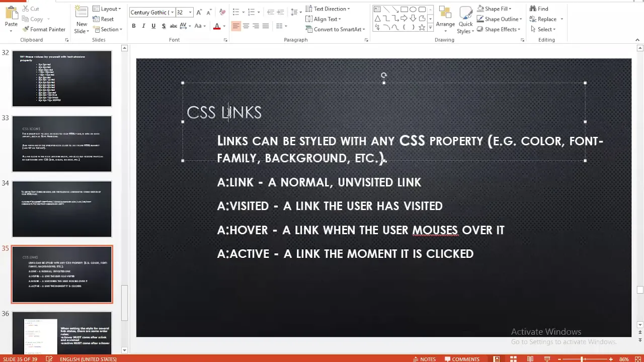
Task: Select the five-point star shape
Action: (422, 27)
